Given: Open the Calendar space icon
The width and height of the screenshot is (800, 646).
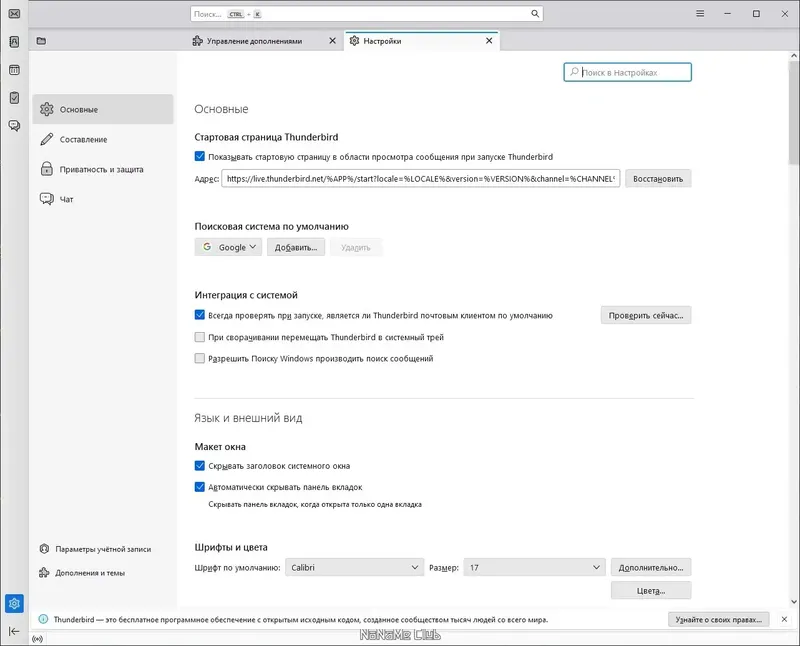Looking at the screenshot, I should tap(14, 70).
